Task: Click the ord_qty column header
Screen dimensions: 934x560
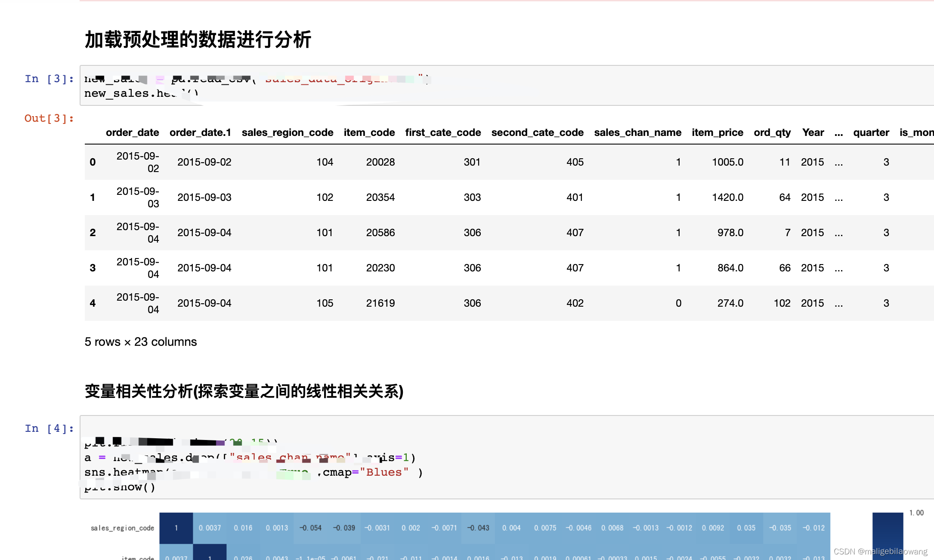Action: tap(772, 132)
